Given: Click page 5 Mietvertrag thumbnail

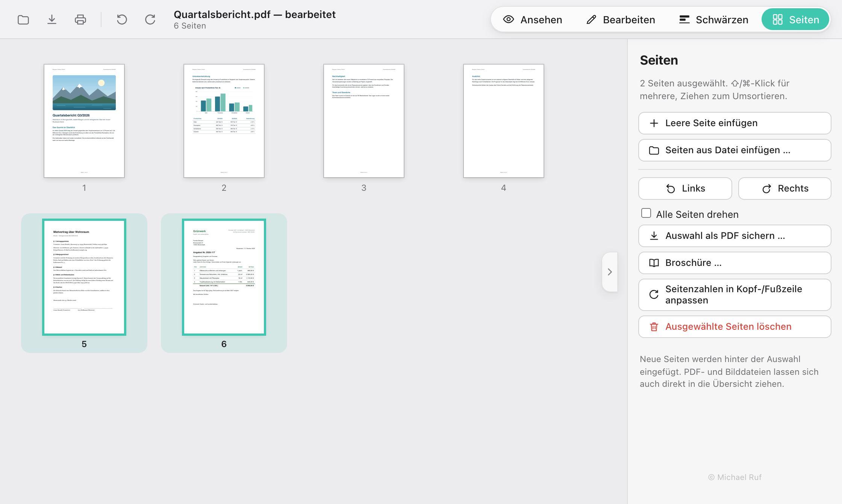Looking at the screenshot, I should coord(84,277).
